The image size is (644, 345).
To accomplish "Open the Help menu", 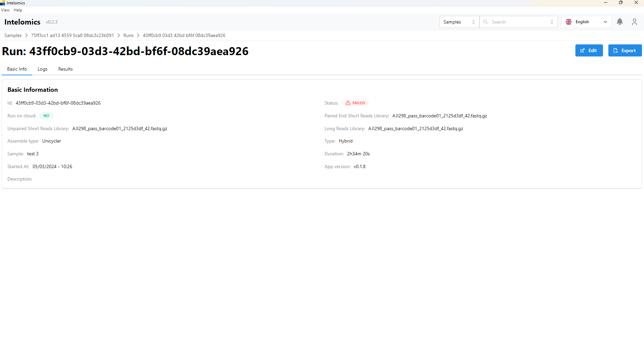I will point(18,10).
